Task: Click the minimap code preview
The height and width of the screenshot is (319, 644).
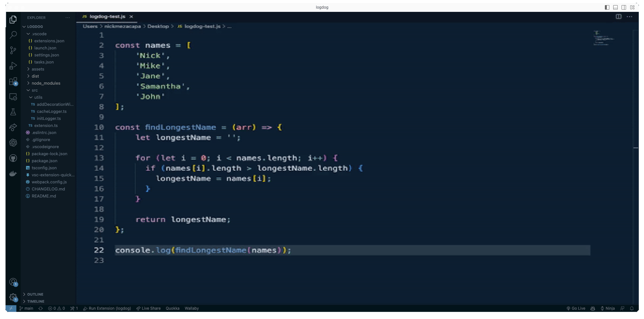Action: pyautogui.click(x=603, y=38)
